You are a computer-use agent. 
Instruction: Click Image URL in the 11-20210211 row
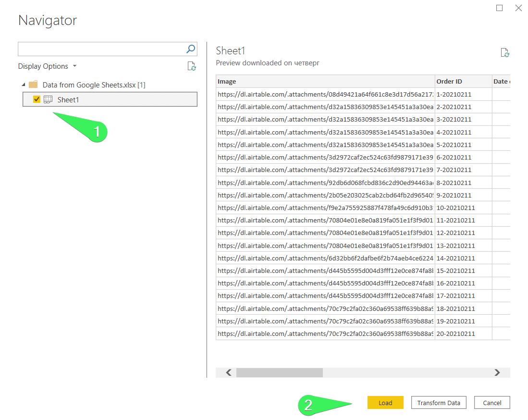click(x=325, y=220)
